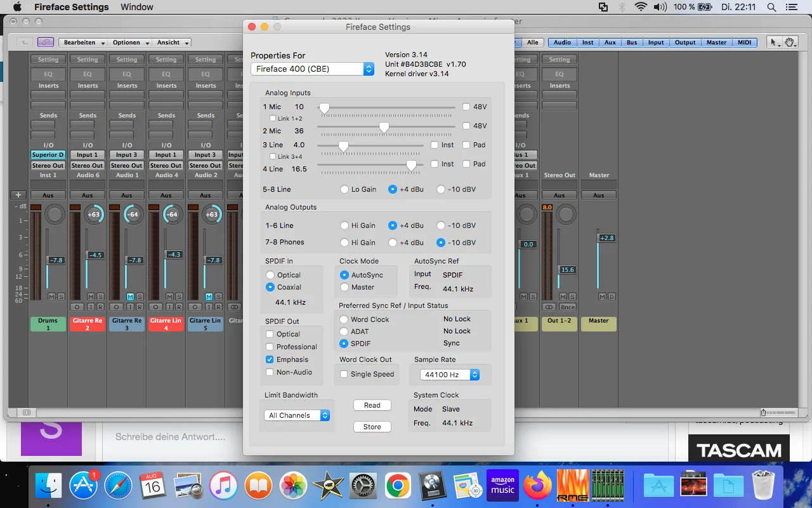Open the Bearbeiten menu in the mixer
The image size is (812, 508).
click(82, 43)
